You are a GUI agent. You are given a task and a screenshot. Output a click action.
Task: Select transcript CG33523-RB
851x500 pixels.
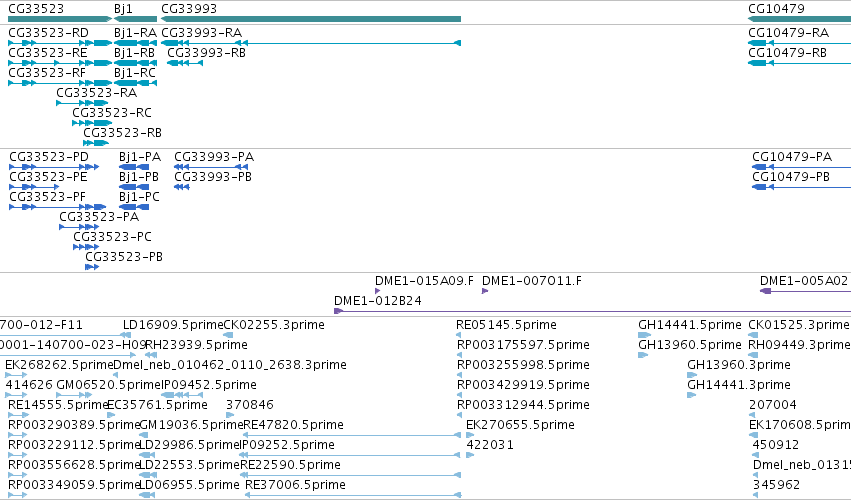[x=96, y=143]
